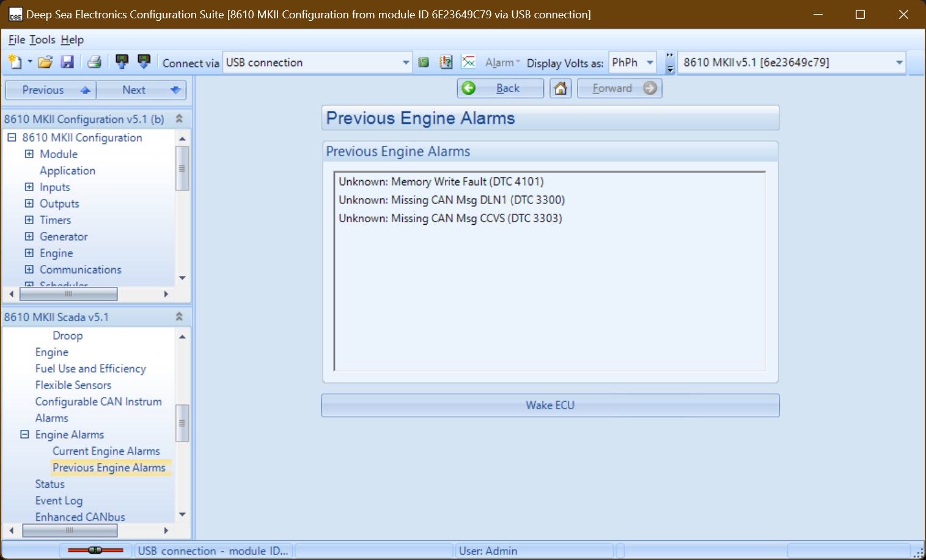Screen dimensions: 926x560
Task: Click the configuration tree vertical scrollbar thumb
Action: pos(182,169)
